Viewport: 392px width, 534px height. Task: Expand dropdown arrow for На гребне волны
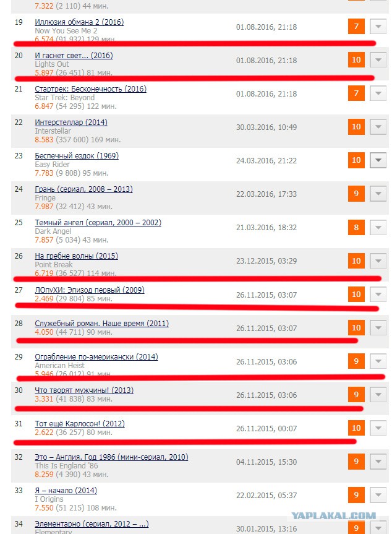[x=378, y=261]
